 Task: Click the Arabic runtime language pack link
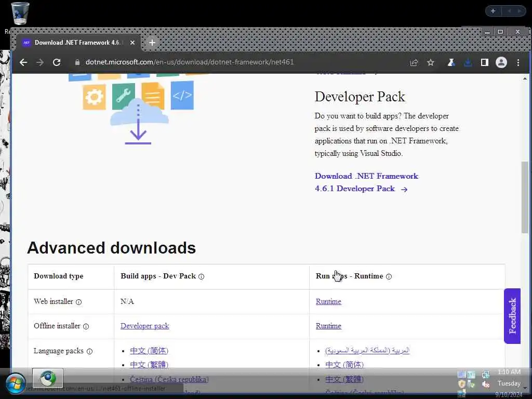click(x=367, y=350)
